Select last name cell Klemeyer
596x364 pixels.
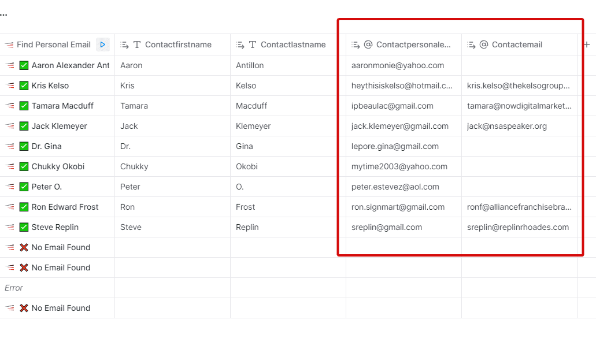pos(288,126)
